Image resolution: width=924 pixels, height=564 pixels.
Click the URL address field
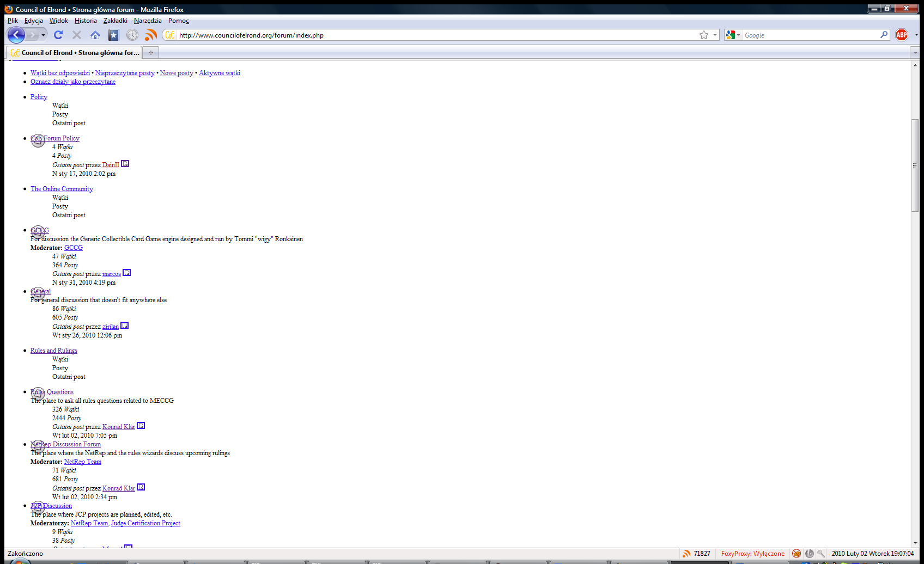tap(436, 35)
